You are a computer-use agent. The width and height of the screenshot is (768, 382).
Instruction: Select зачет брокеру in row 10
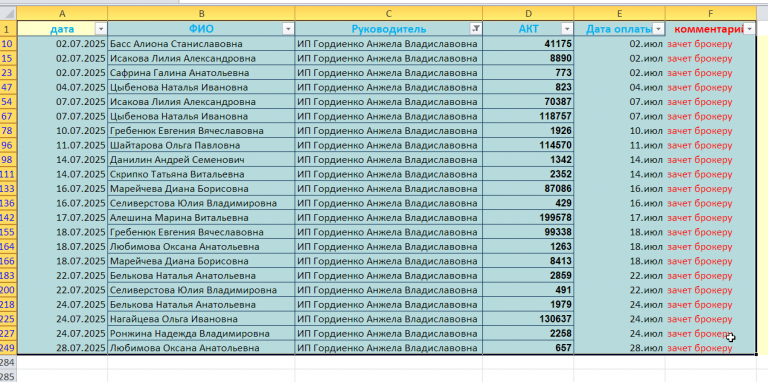pyautogui.click(x=711, y=44)
